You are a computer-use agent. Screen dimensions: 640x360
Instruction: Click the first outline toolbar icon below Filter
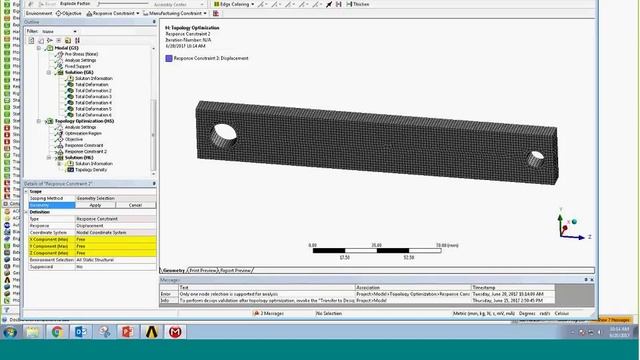point(31,40)
